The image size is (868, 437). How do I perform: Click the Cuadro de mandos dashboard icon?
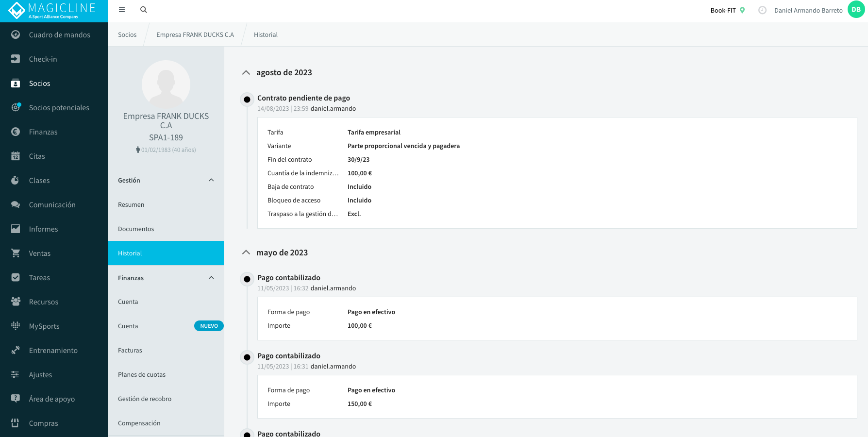pos(16,34)
